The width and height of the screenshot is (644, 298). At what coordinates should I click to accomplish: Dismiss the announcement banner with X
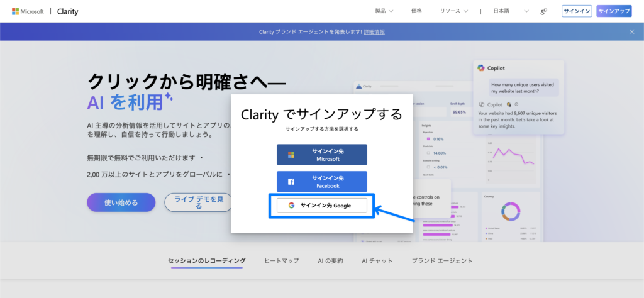click(x=632, y=31)
